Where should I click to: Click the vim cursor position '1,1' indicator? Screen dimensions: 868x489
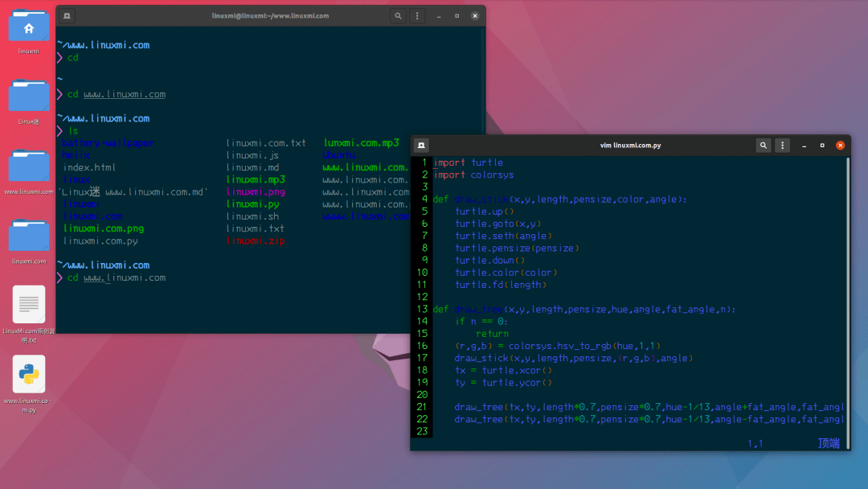coord(755,443)
